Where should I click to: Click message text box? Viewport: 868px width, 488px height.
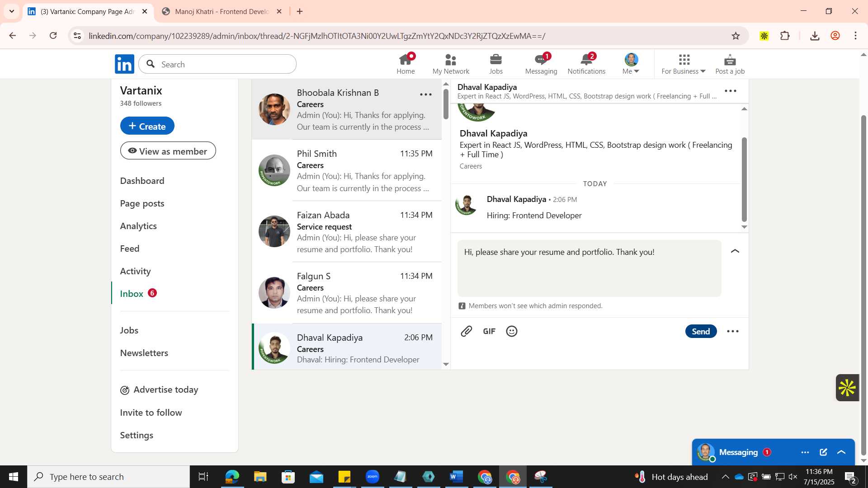pyautogui.click(x=589, y=268)
